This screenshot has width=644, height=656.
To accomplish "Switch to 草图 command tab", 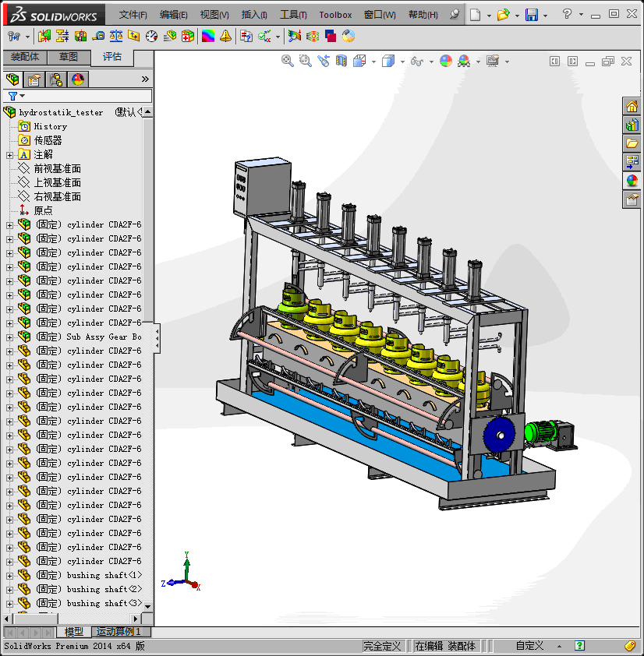I will pyautogui.click(x=69, y=57).
